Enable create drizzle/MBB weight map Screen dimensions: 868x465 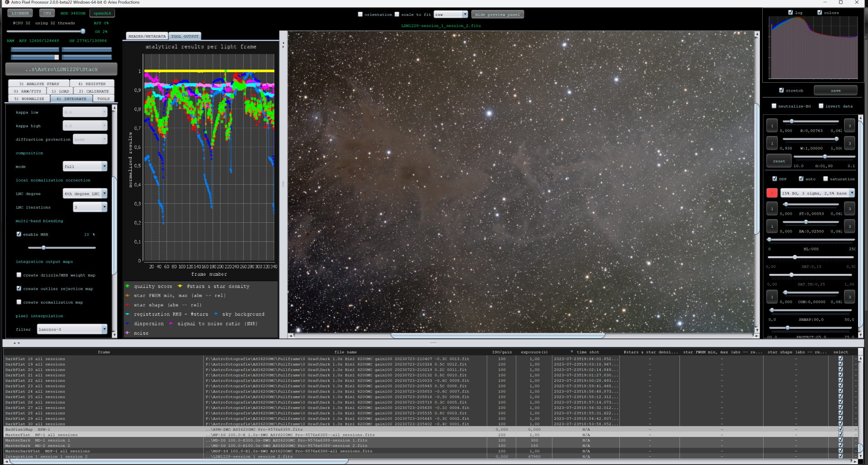pyautogui.click(x=19, y=275)
